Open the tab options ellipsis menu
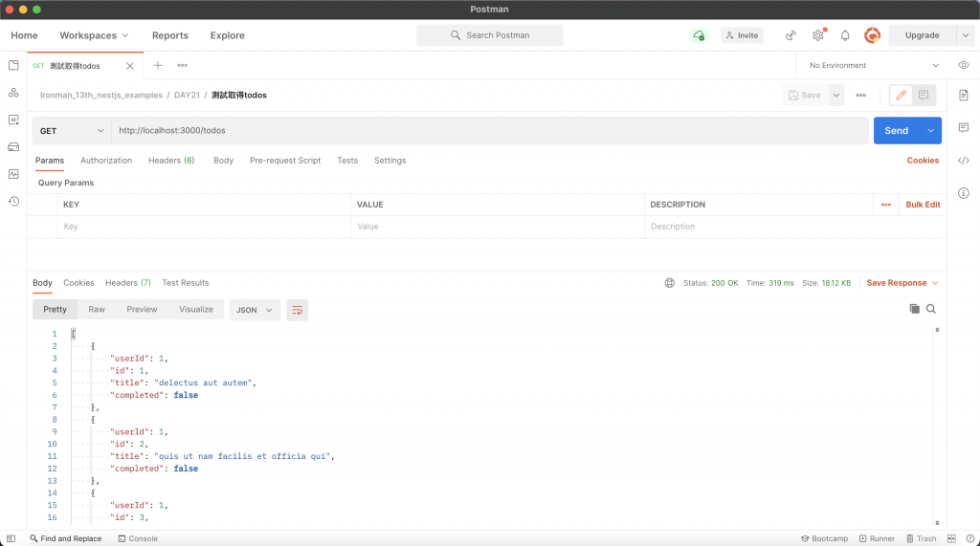980x546 pixels. (x=183, y=65)
